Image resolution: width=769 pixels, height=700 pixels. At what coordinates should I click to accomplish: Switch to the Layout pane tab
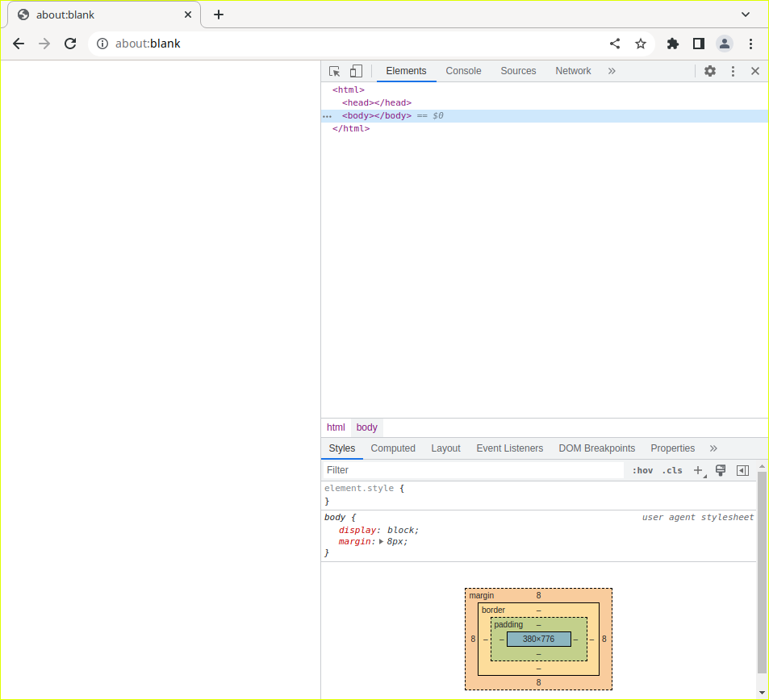click(x=445, y=448)
